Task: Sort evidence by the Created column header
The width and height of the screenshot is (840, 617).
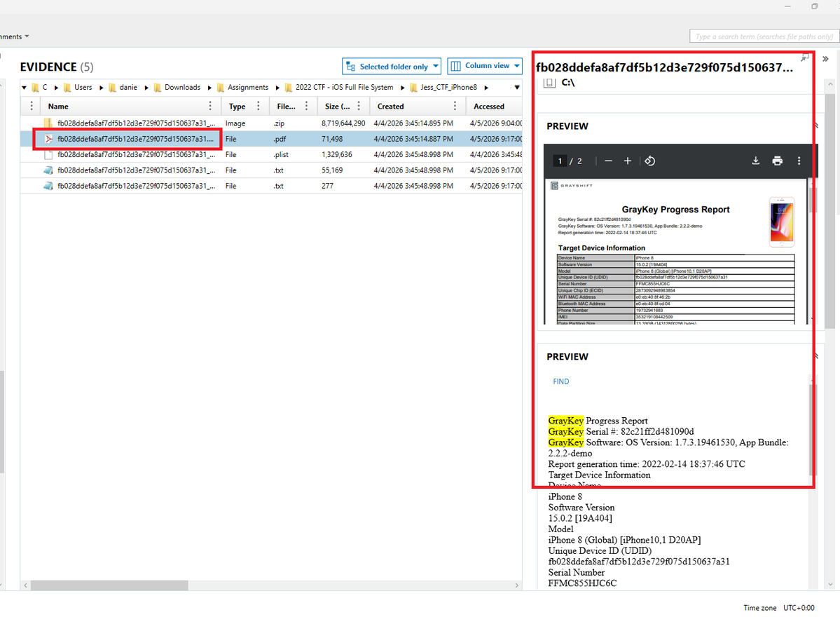Action: point(390,106)
